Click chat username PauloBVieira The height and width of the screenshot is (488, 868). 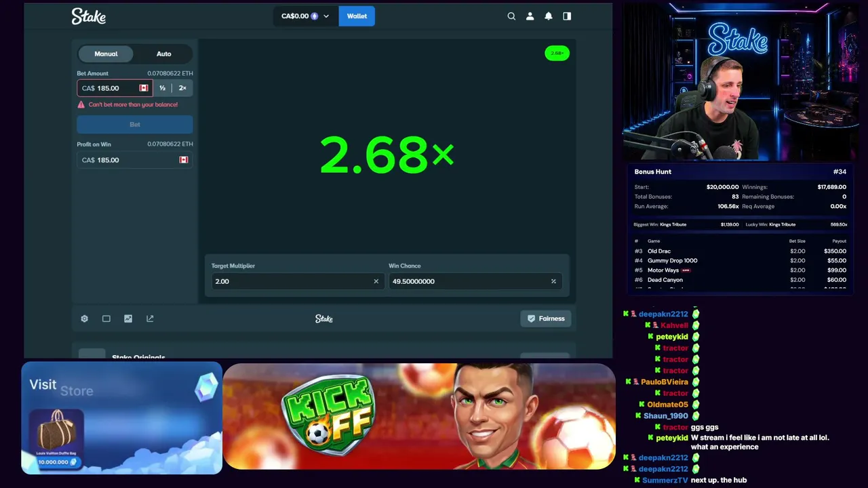[665, 382]
